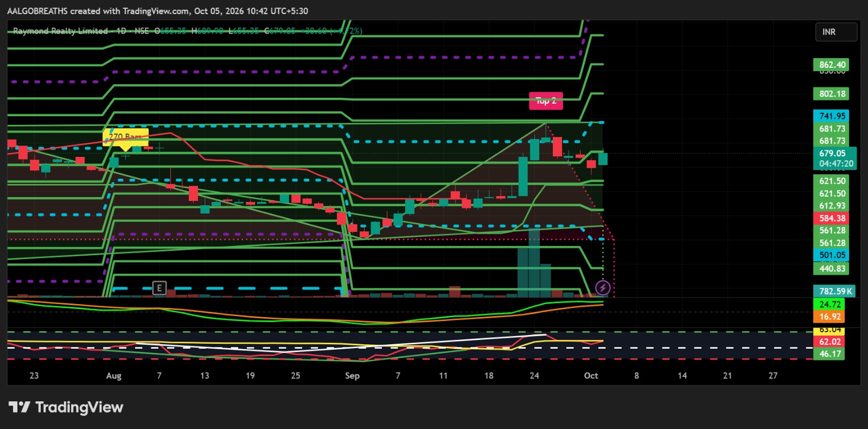868x429 pixels.
Task: Open the INR currency selector
Action: 836,32
